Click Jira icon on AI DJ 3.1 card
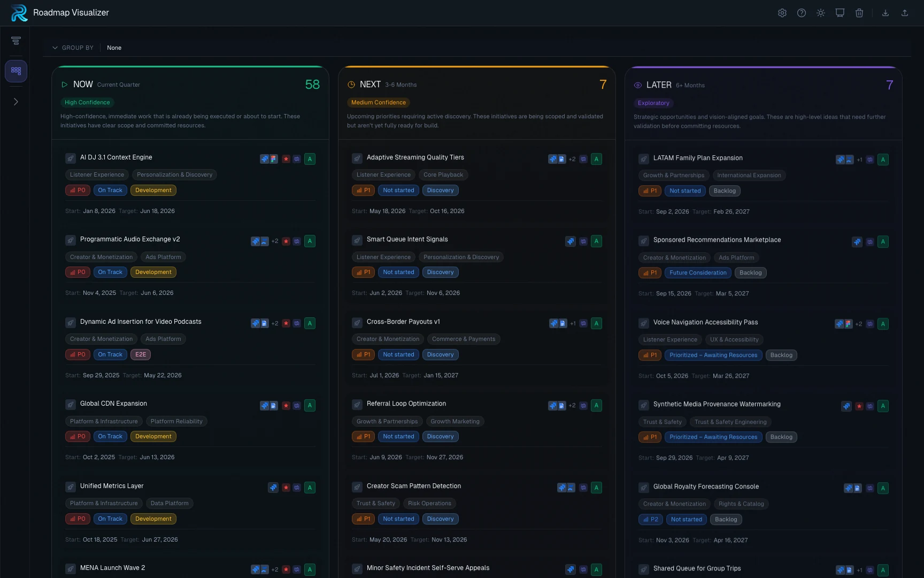The height and width of the screenshot is (578, 924). click(x=264, y=159)
